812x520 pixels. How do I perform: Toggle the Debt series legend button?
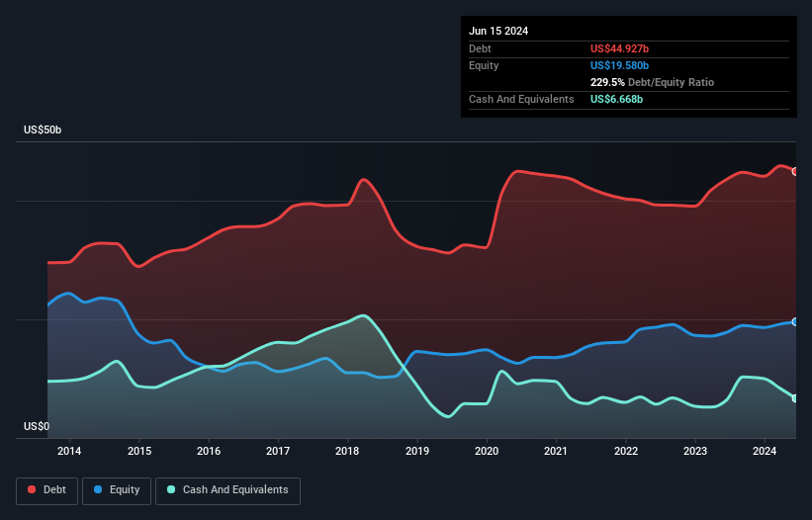pyautogui.click(x=47, y=490)
